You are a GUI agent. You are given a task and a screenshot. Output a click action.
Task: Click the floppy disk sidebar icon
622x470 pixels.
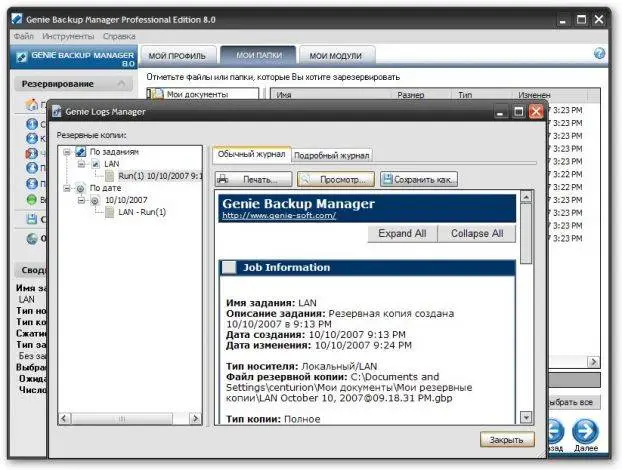pos(31,219)
